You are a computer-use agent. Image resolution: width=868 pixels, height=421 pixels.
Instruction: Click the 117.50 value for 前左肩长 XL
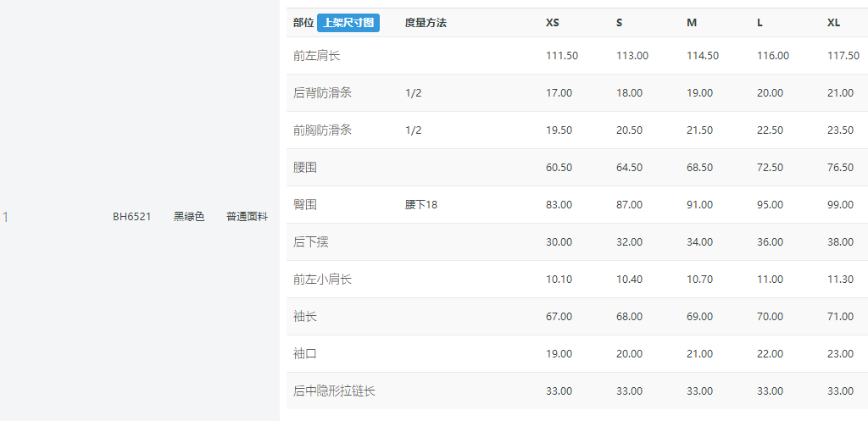[843, 56]
